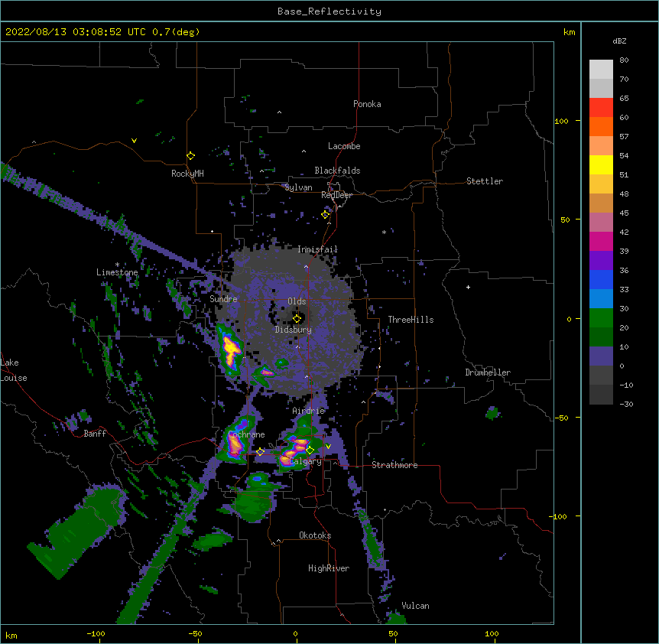The image size is (659, 644).
Task: Click the Calgary city label
Action: click(306, 461)
